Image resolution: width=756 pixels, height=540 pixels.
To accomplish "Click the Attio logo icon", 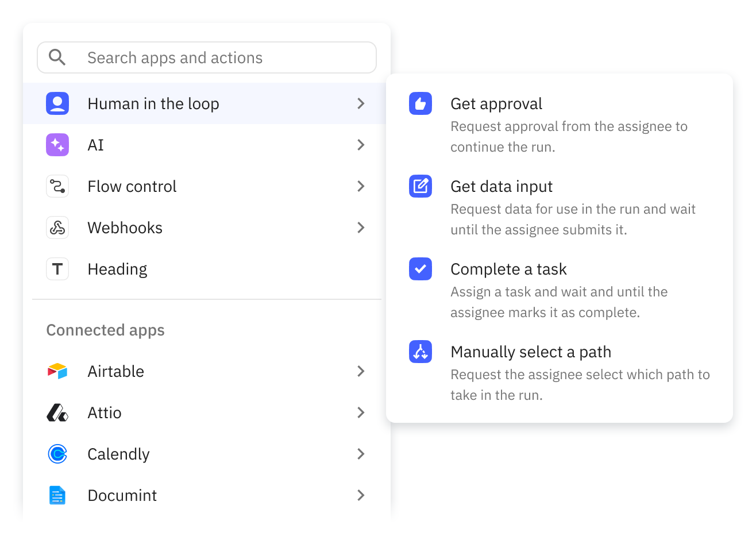I will tap(57, 412).
